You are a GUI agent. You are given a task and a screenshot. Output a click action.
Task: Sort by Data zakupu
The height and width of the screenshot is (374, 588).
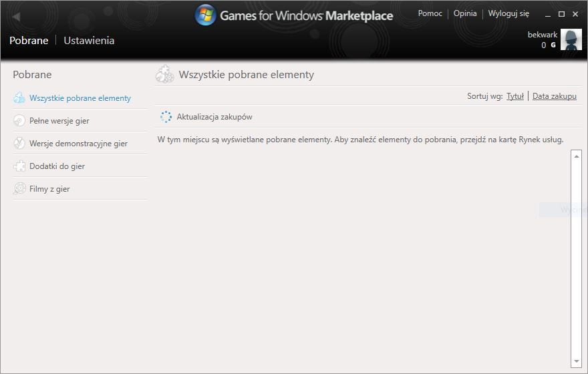pos(554,96)
